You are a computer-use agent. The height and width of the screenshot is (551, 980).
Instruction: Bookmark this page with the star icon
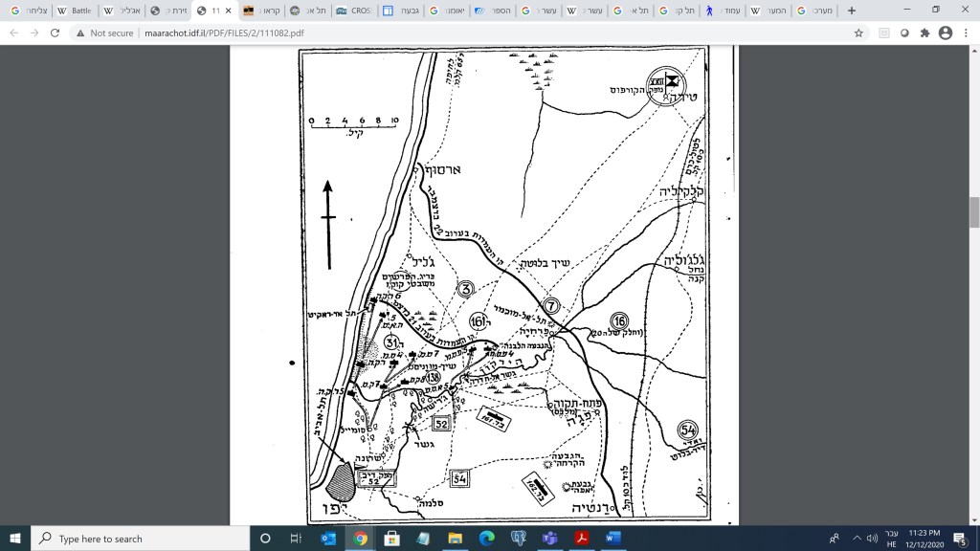pos(858,33)
